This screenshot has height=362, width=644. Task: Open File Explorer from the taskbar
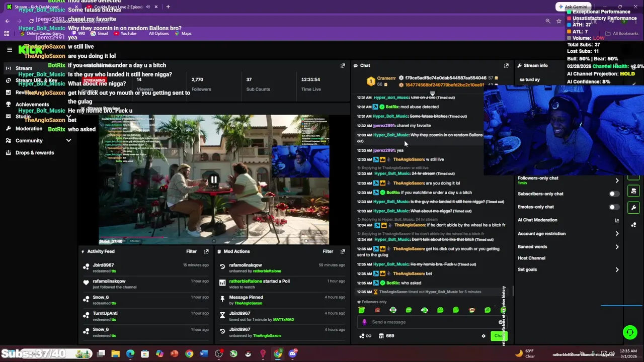click(x=115, y=354)
